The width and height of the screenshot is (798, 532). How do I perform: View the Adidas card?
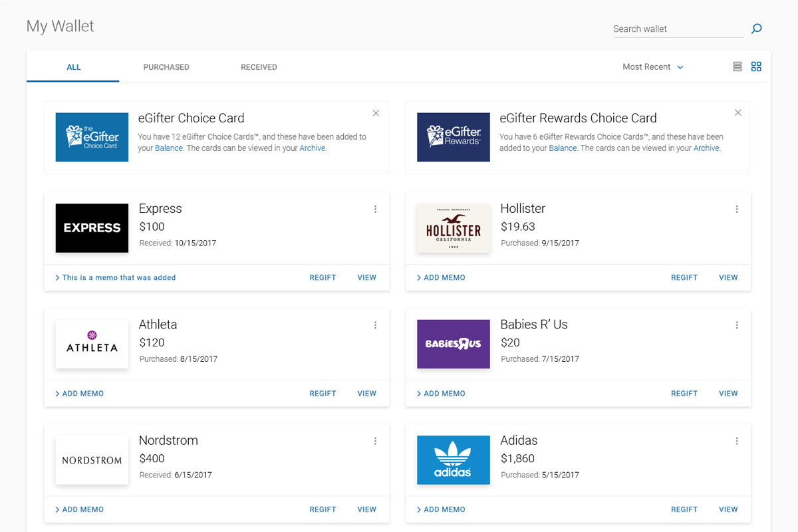click(x=729, y=509)
